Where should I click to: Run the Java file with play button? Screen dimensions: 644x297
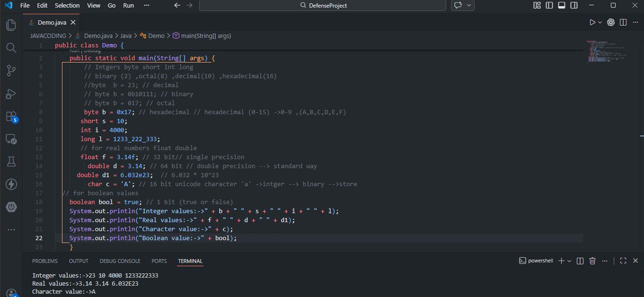pos(592,23)
